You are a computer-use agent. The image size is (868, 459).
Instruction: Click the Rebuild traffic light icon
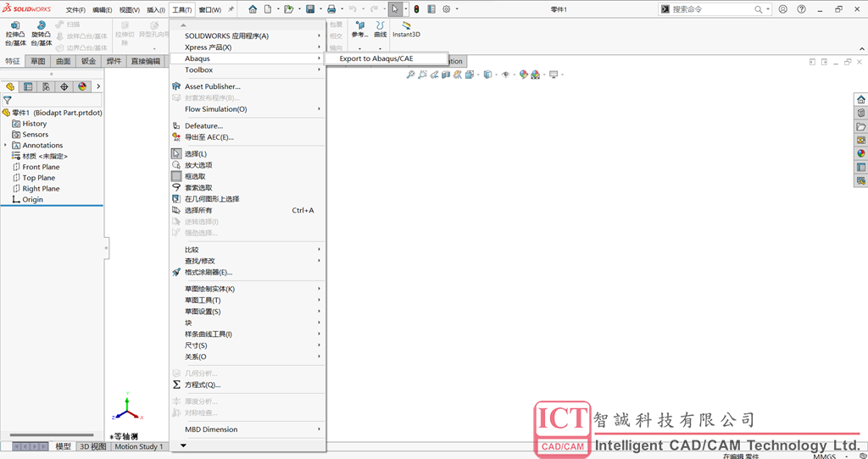pyautogui.click(x=416, y=9)
